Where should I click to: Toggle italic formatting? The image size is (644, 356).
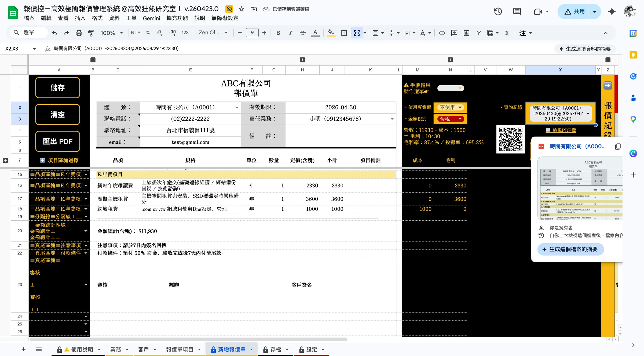click(x=290, y=33)
